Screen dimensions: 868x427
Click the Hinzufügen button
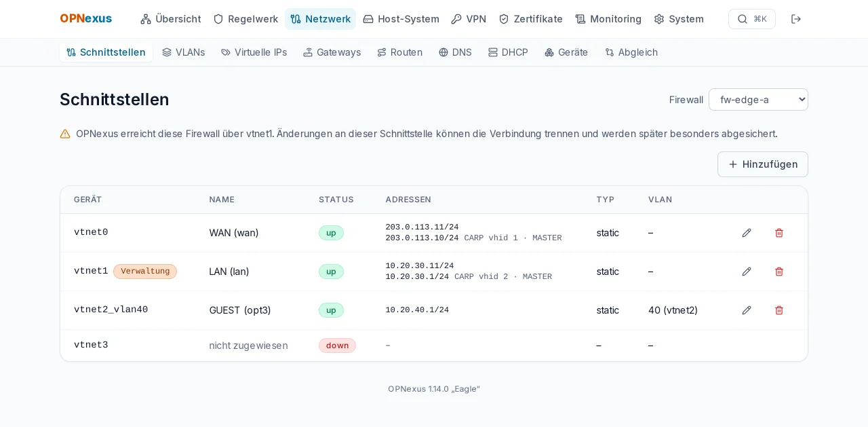click(x=763, y=164)
